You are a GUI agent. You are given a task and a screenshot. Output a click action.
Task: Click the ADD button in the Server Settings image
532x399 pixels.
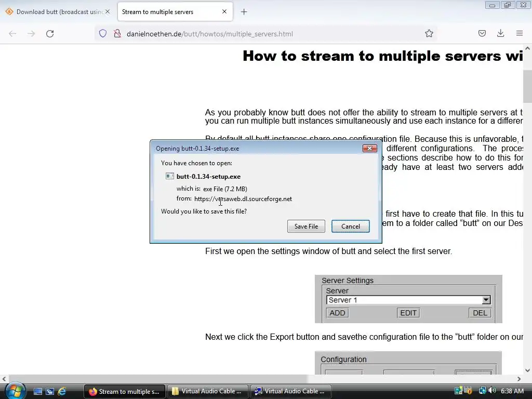(x=337, y=313)
